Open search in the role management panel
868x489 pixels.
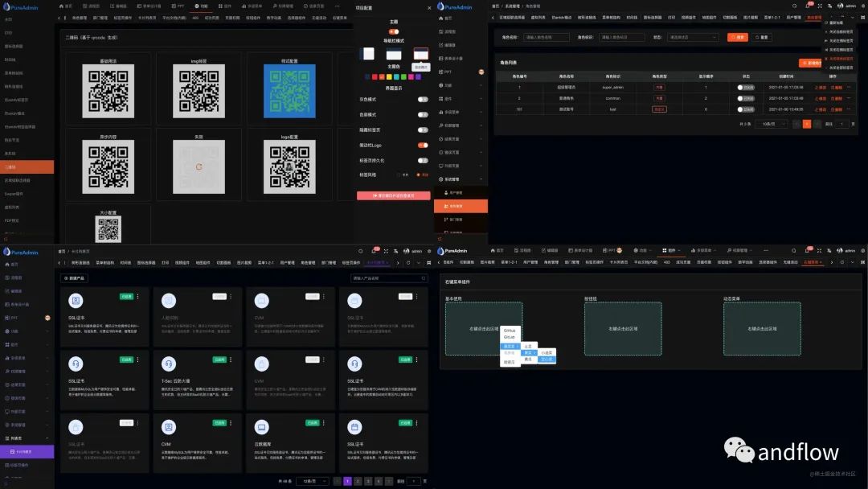pos(794,6)
